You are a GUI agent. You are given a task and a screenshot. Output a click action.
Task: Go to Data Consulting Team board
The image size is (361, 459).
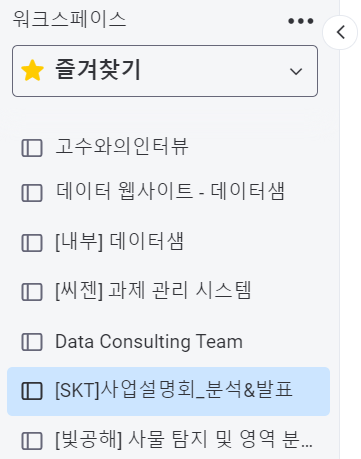tap(168, 342)
